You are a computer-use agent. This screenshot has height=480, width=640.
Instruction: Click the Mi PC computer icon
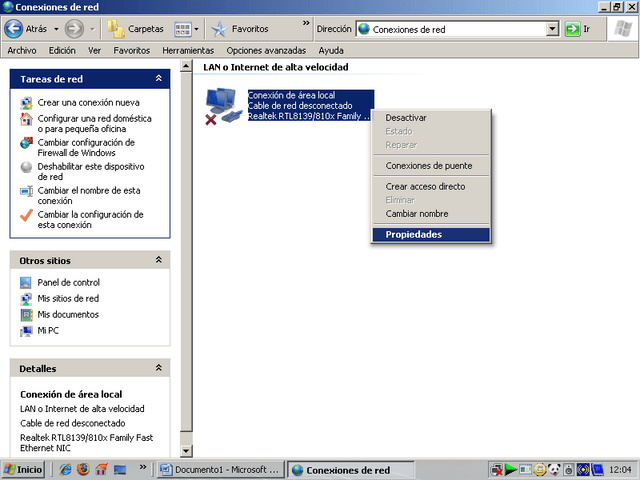[x=26, y=331]
